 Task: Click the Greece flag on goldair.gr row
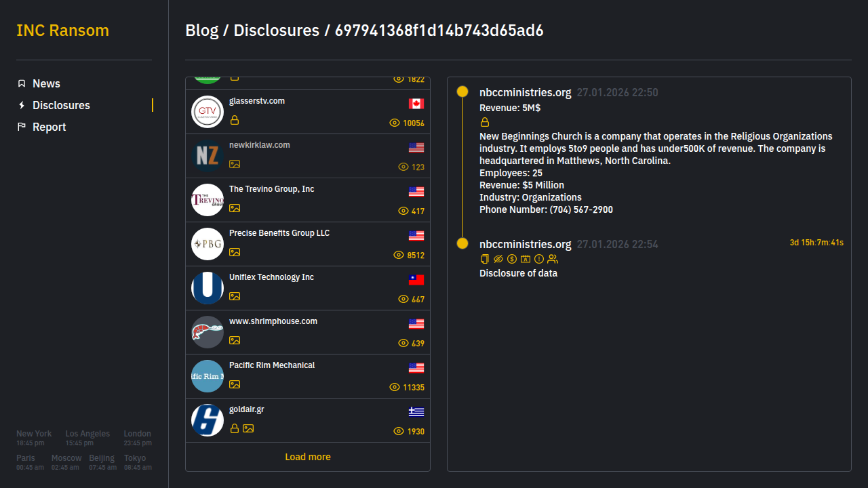(x=416, y=412)
